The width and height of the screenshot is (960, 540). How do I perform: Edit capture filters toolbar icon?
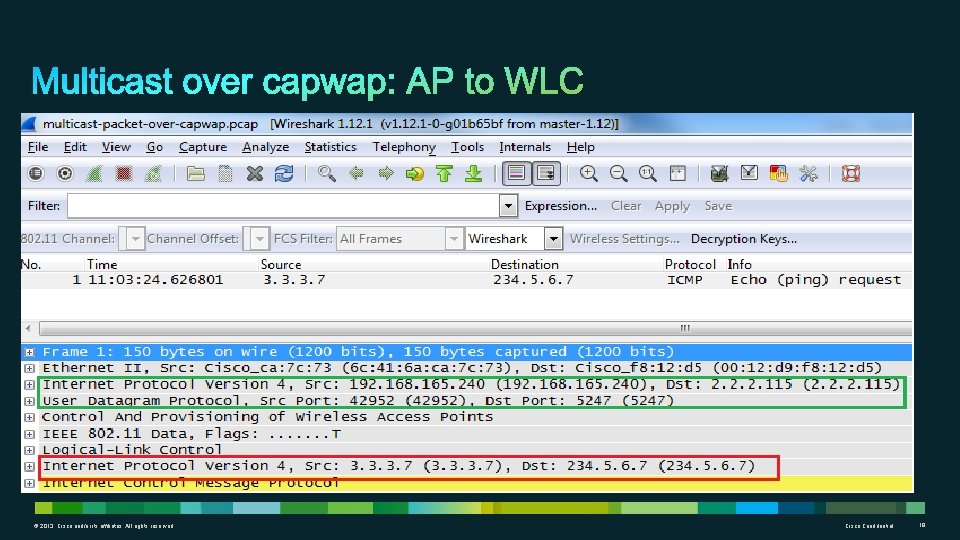(x=719, y=174)
